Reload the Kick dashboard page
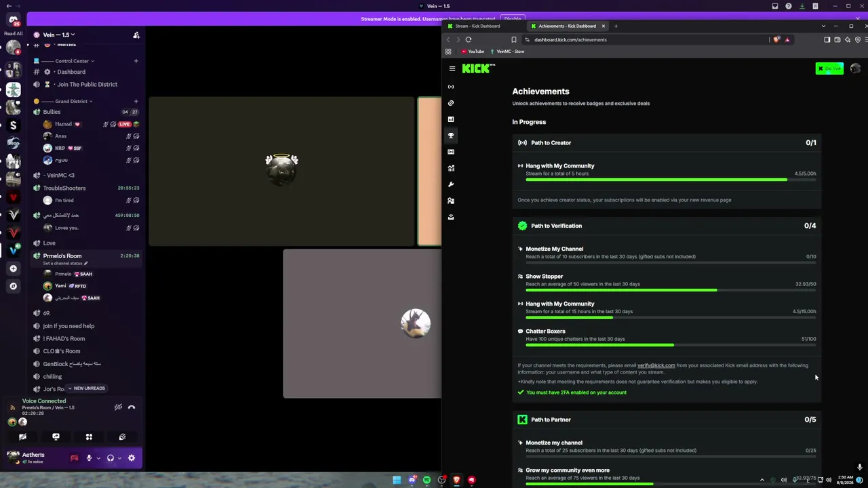Screen dimensions: 868x488 (x=468, y=39)
